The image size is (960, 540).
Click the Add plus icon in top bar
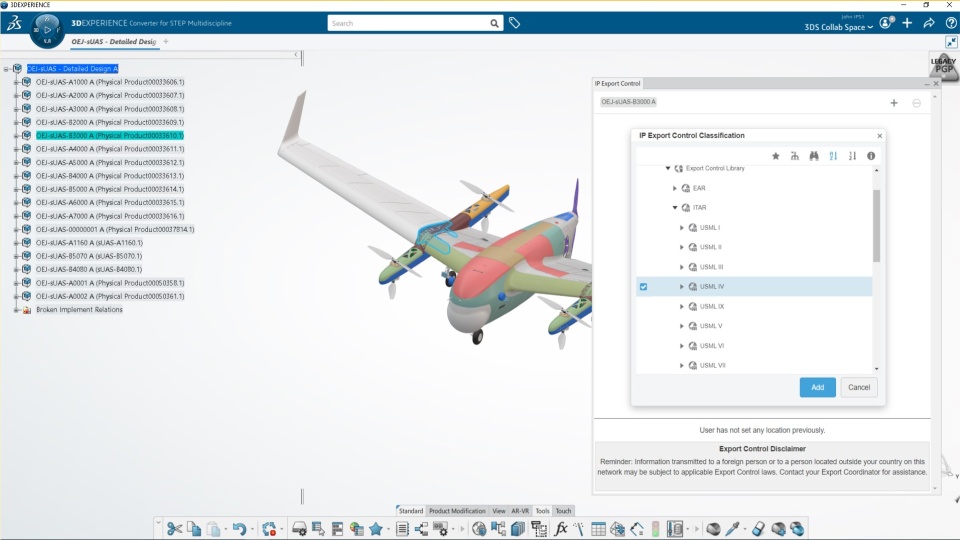pos(907,23)
